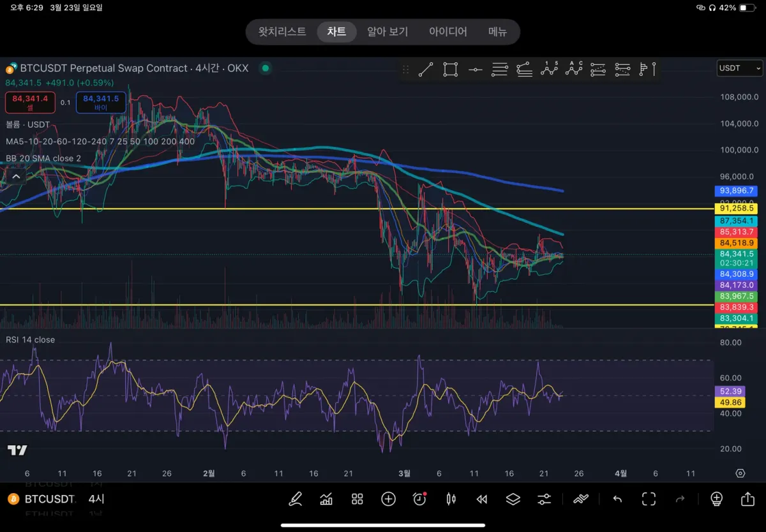Select the trend line drawing tool
The image size is (766, 532).
coord(426,70)
